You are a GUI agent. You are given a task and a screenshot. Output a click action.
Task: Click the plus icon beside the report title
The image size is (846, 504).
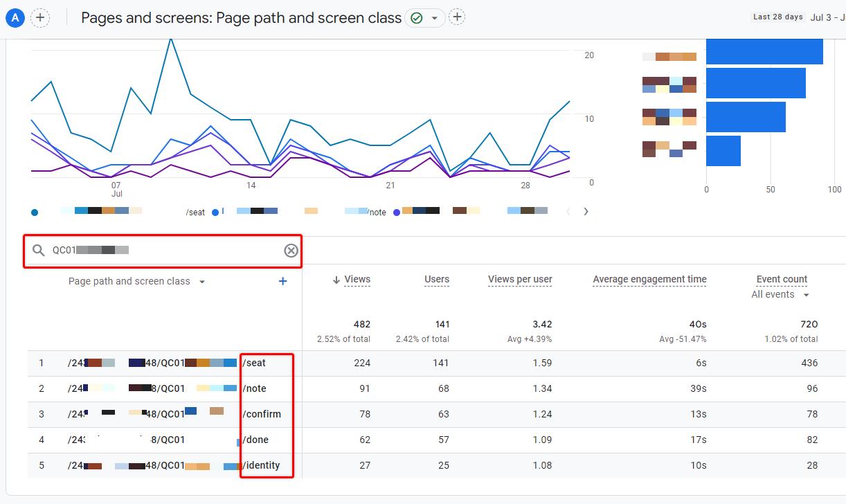click(456, 17)
